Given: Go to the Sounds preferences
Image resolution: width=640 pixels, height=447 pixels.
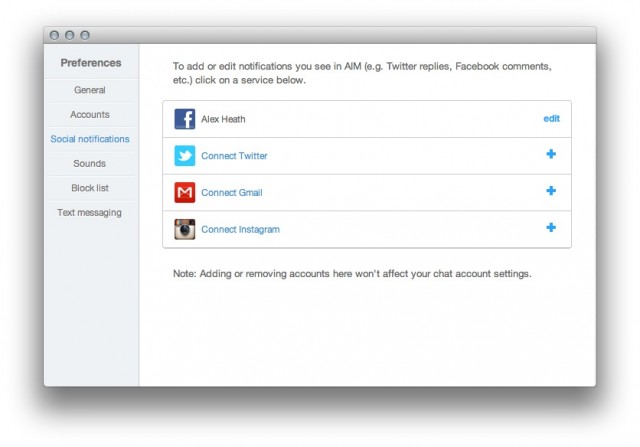Looking at the screenshot, I should coord(89,163).
